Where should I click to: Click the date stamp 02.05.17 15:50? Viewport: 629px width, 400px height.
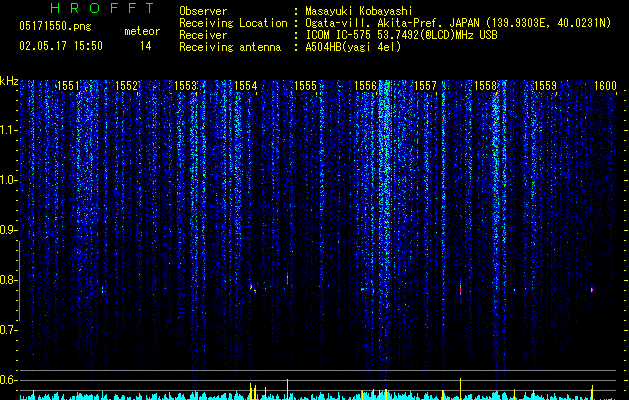pyautogui.click(x=61, y=46)
